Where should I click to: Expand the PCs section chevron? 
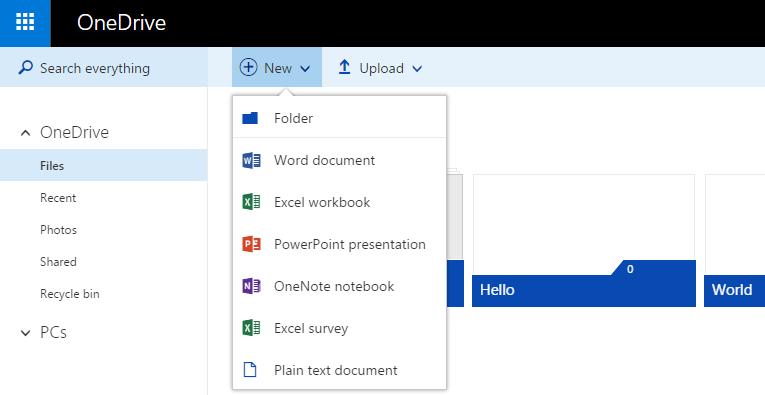click(25, 333)
